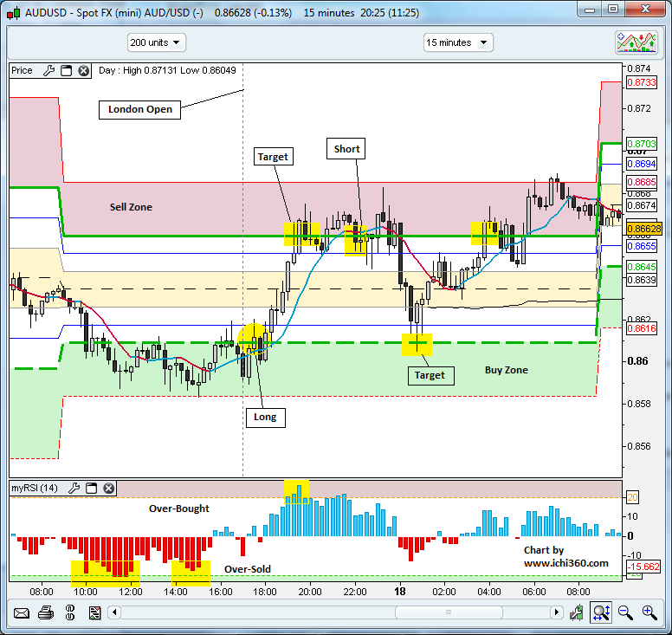Toggle maximize on the myRSI panel
The width and height of the screenshot is (672, 635).
(x=91, y=489)
